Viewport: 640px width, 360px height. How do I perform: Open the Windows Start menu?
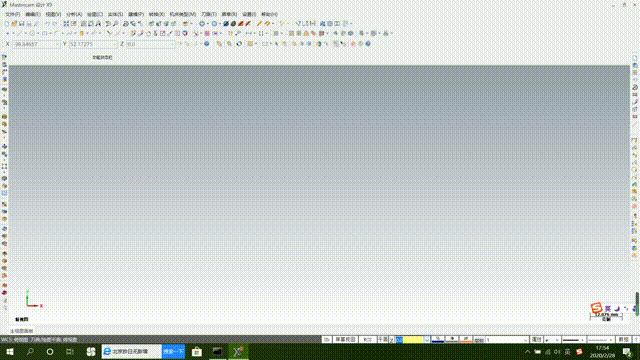tap(10, 351)
